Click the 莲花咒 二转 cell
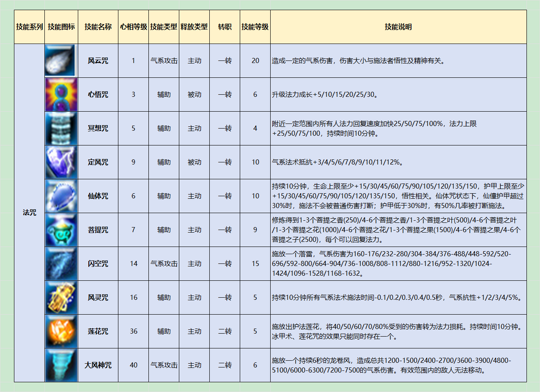This screenshot has height=392, width=540. point(225,331)
